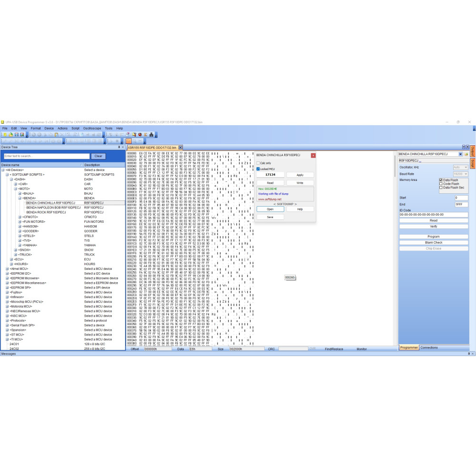This screenshot has height=476, width=476.
Task: Click the network connections toolbar icon
Action: [x=151, y=135]
